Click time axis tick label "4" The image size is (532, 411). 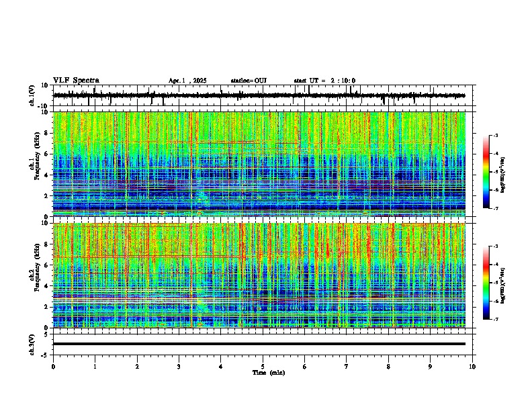coord(221,367)
